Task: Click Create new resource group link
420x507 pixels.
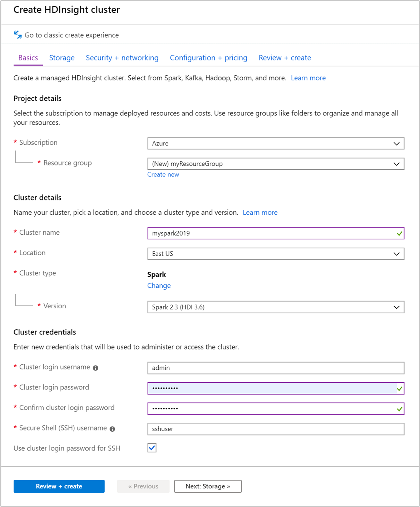Action: pyautogui.click(x=163, y=175)
